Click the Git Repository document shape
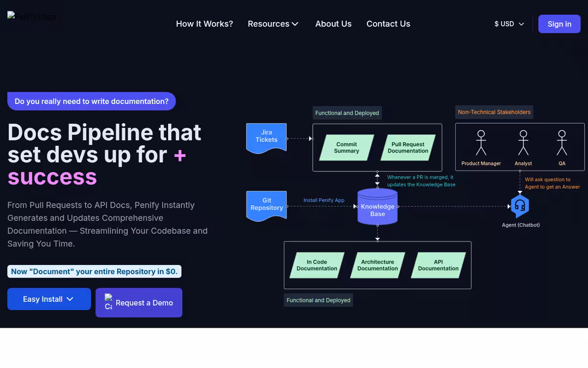Viewport: 588px width, 368px height. point(266,205)
